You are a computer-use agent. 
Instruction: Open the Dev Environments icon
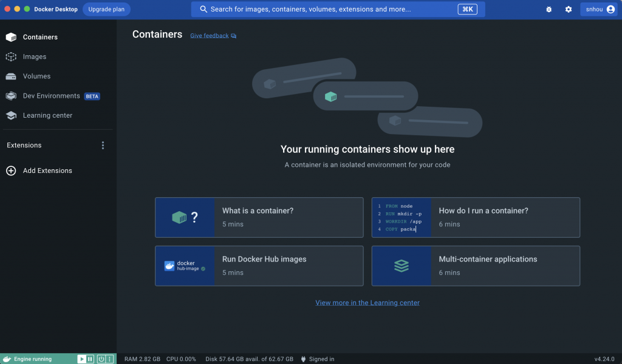tap(11, 96)
